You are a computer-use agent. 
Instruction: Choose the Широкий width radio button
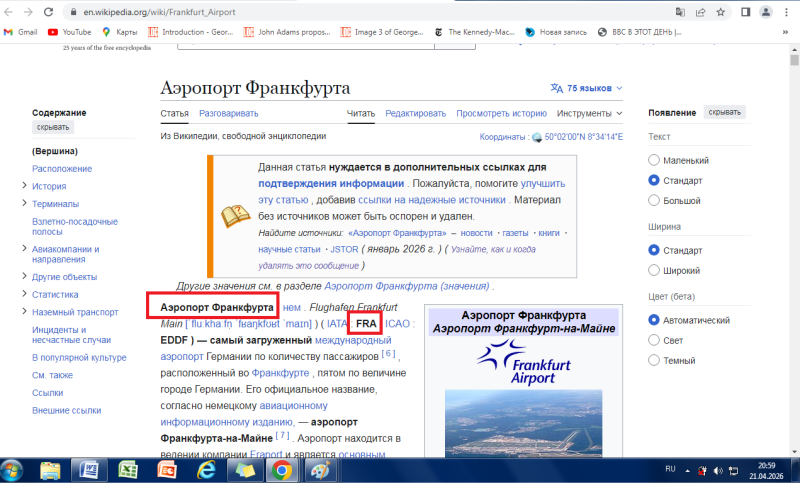coord(654,270)
